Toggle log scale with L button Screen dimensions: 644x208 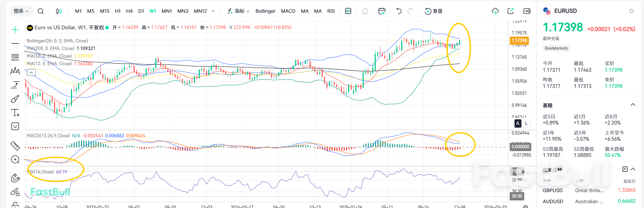(526, 123)
